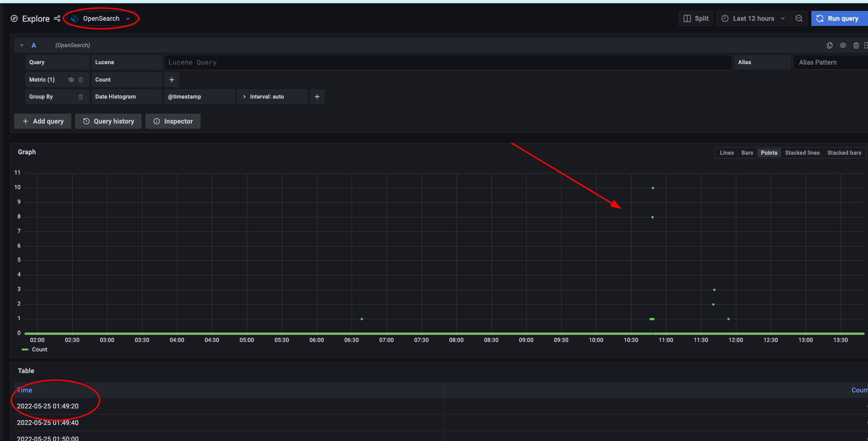The width and height of the screenshot is (868, 441).
Task: Click the share icon next to Explore
Action: click(57, 18)
